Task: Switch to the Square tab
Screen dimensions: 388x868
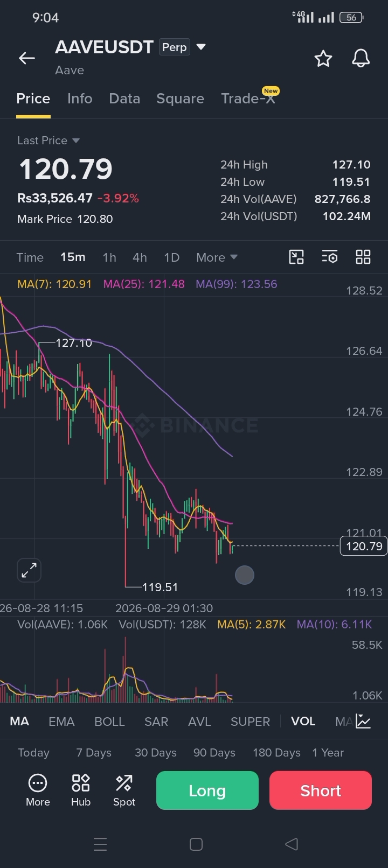Action: pyautogui.click(x=180, y=99)
